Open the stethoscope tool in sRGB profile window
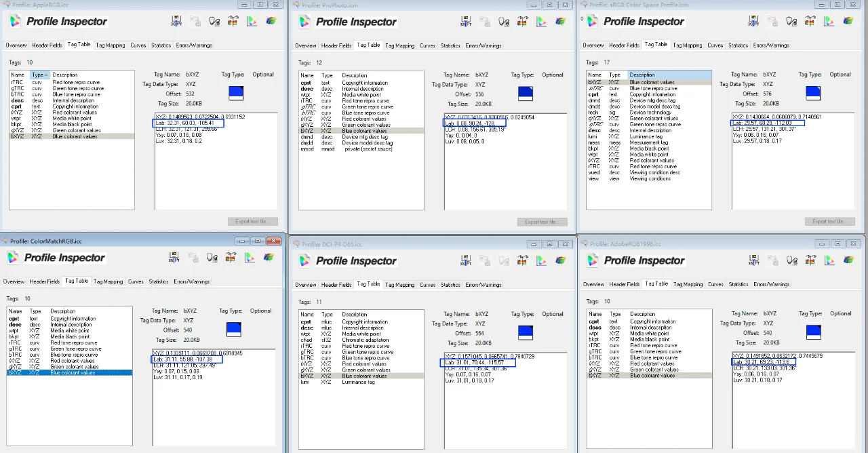Viewport: 868px width, 453px height. coord(791,21)
